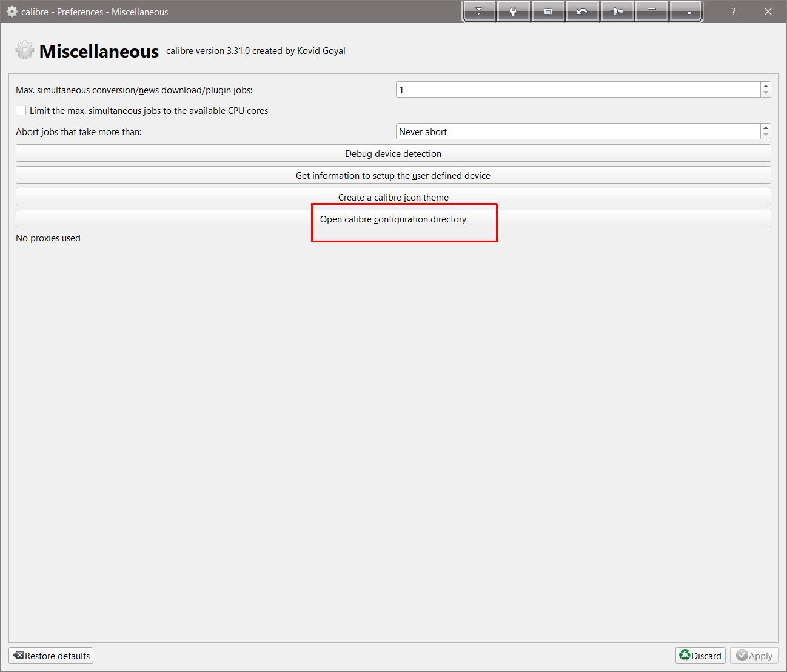Step down the abort jobs time

766,135
